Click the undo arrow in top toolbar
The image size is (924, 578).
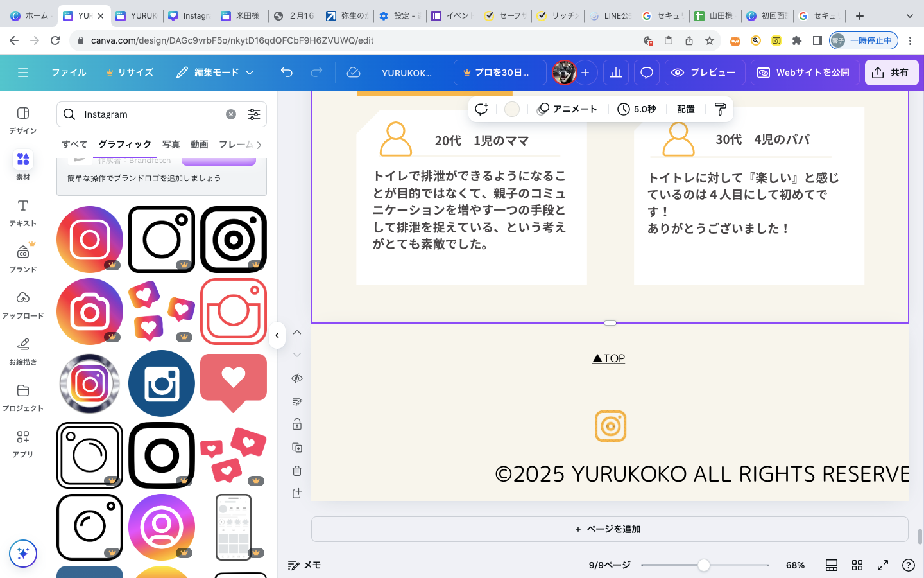coord(287,73)
